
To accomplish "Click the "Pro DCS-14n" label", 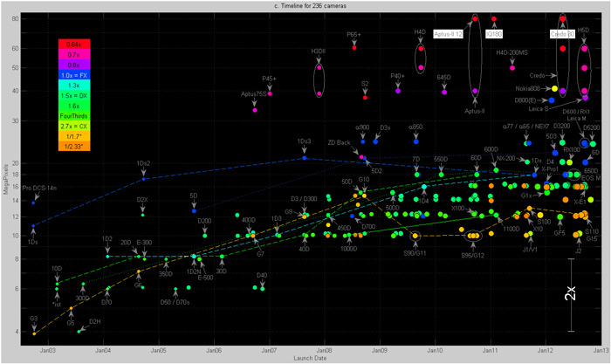I will tap(39, 189).
